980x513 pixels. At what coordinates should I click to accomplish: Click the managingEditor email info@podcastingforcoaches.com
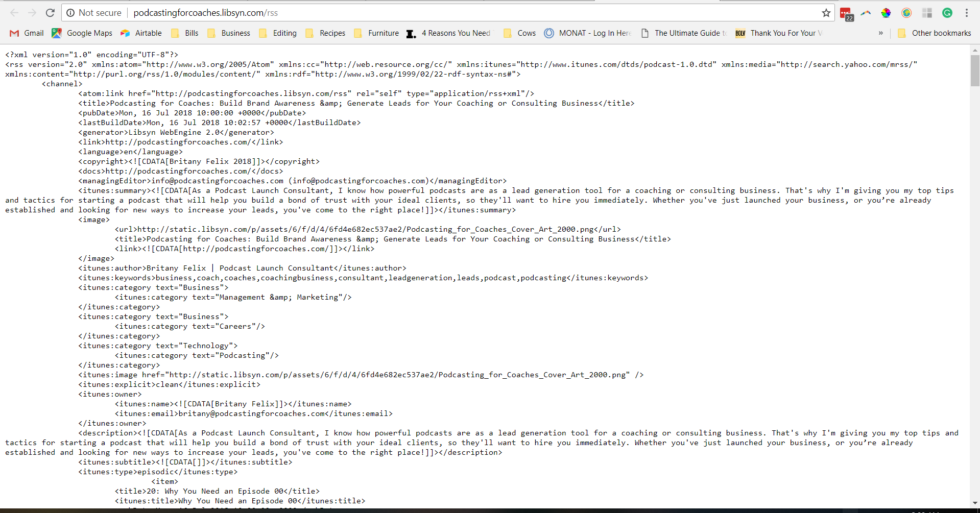[218, 181]
